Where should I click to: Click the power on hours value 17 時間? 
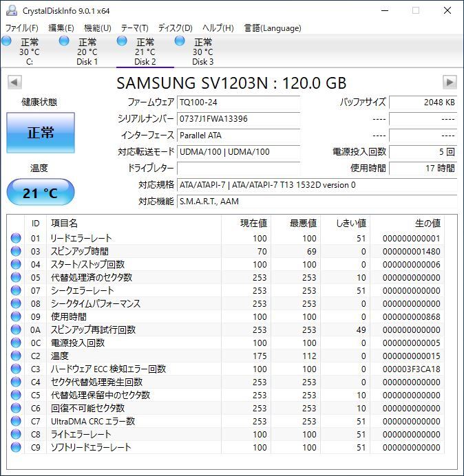(423, 168)
